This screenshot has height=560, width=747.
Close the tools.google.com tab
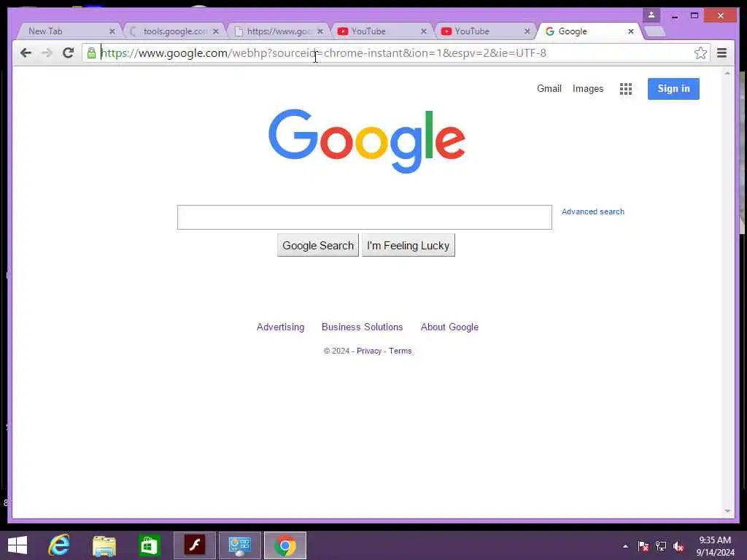click(216, 31)
